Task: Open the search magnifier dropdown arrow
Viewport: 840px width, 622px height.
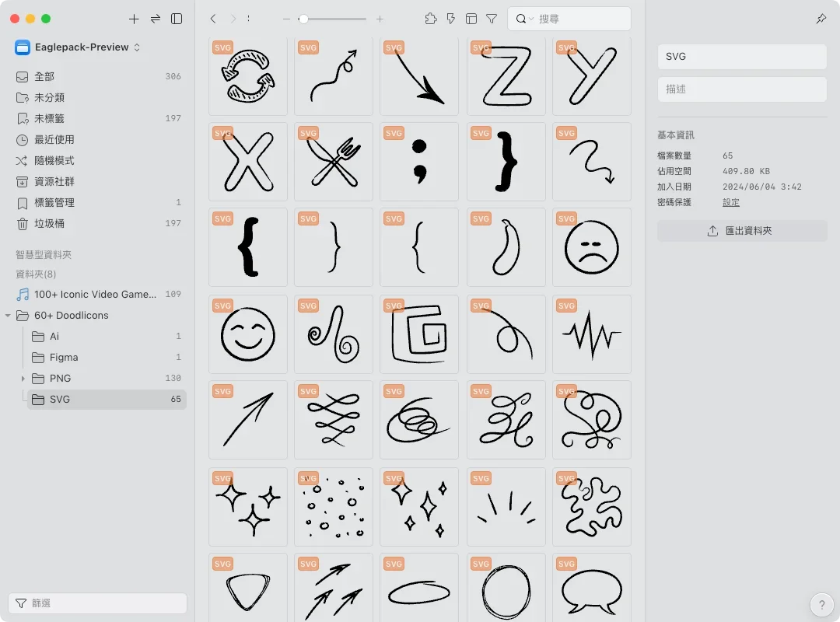Action: [531, 19]
